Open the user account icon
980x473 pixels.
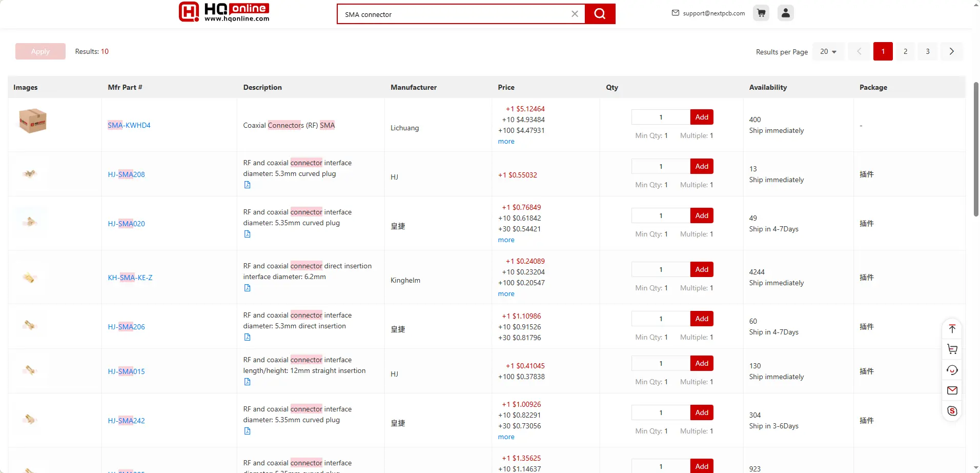[785, 13]
